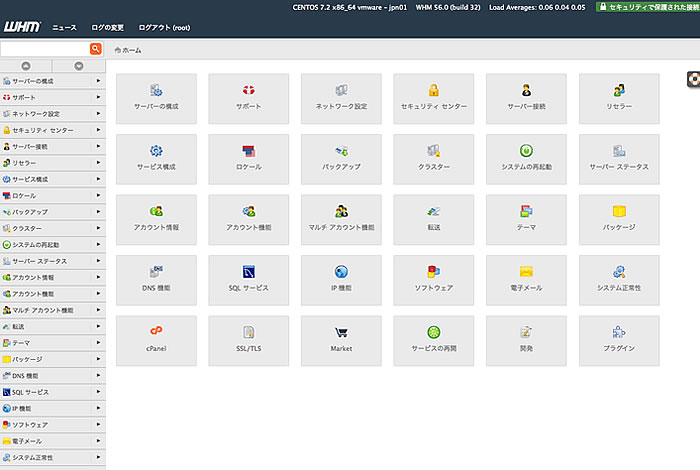Open the Market shopping cart tile

341,340
